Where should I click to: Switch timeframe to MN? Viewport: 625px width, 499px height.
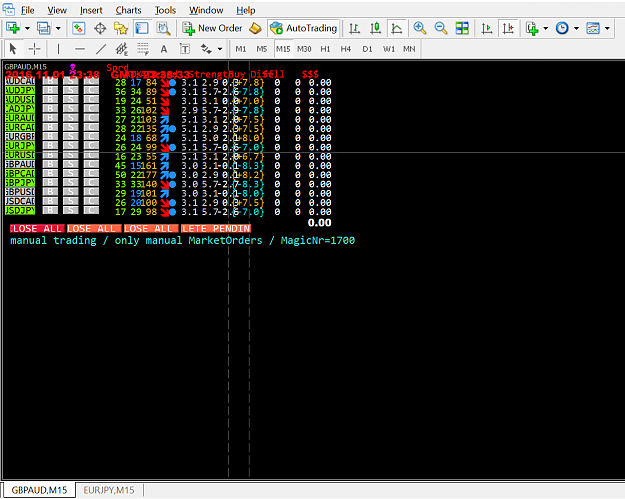point(409,49)
